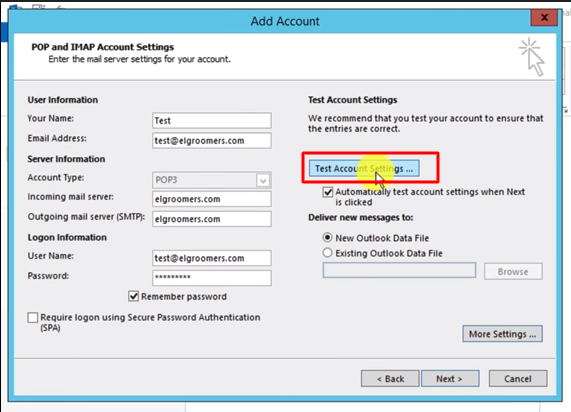Click the Password field
The width and height of the screenshot is (571, 412).
coord(212,278)
